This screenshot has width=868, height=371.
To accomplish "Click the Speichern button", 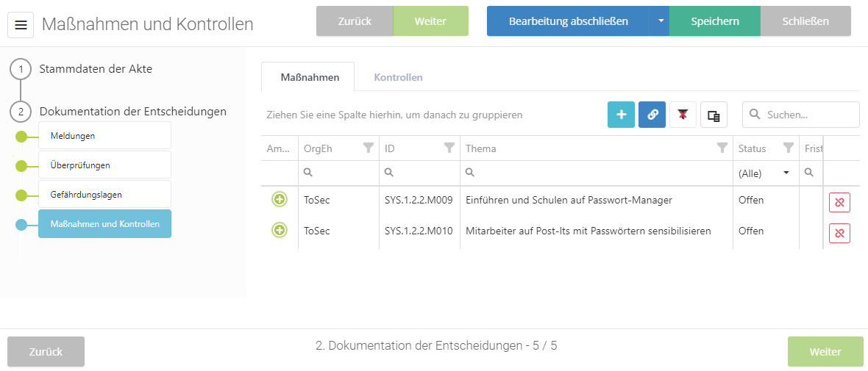I will (x=714, y=21).
